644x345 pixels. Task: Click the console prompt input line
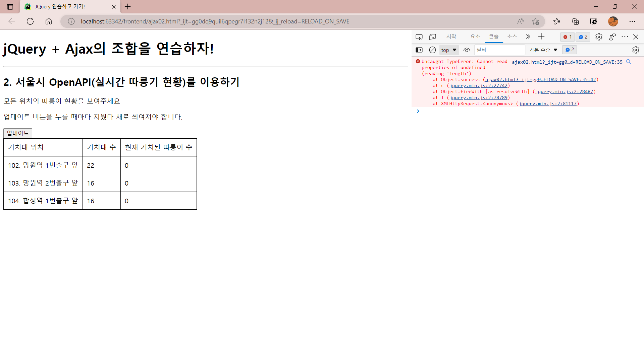click(x=530, y=111)
